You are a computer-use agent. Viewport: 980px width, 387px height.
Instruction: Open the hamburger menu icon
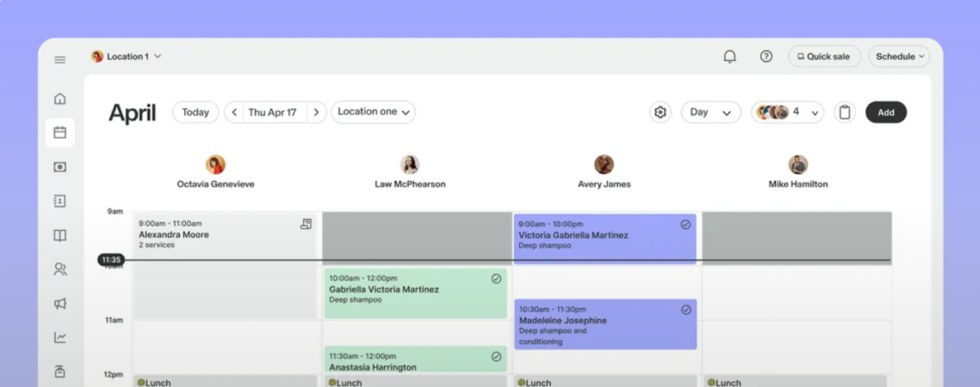pos(60,60)
